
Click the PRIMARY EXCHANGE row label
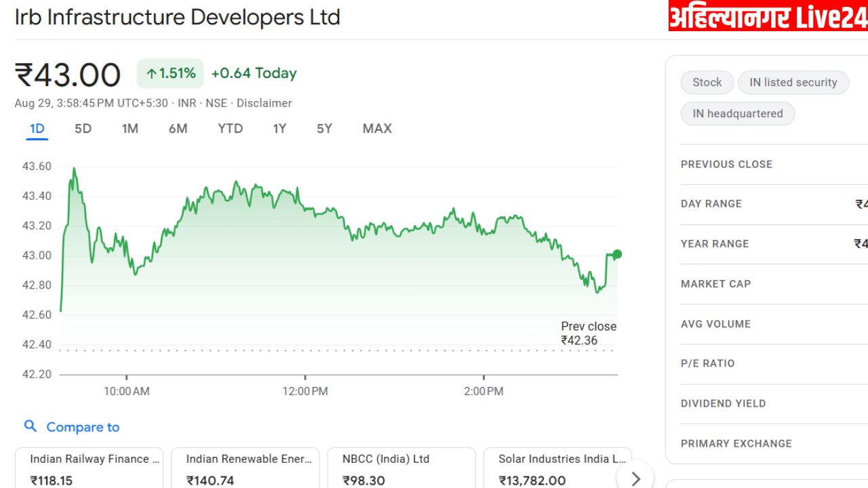(x=736, y=443)
